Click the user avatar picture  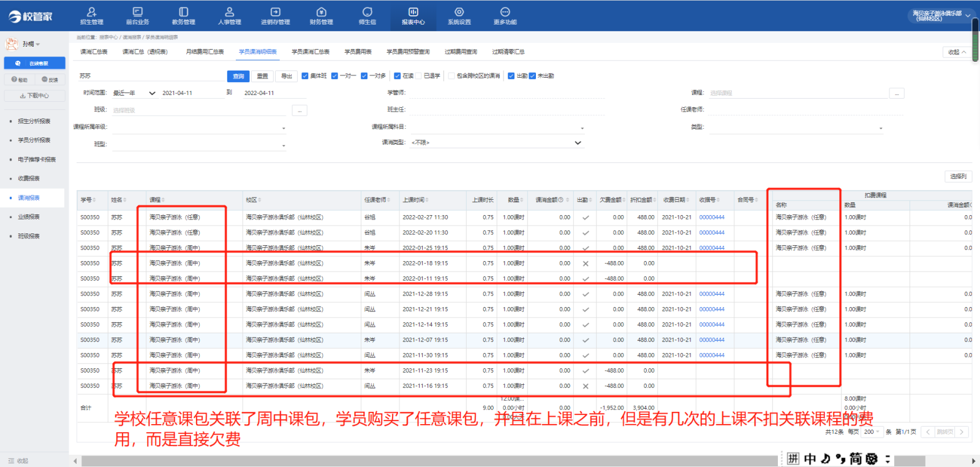coord(12,44)
